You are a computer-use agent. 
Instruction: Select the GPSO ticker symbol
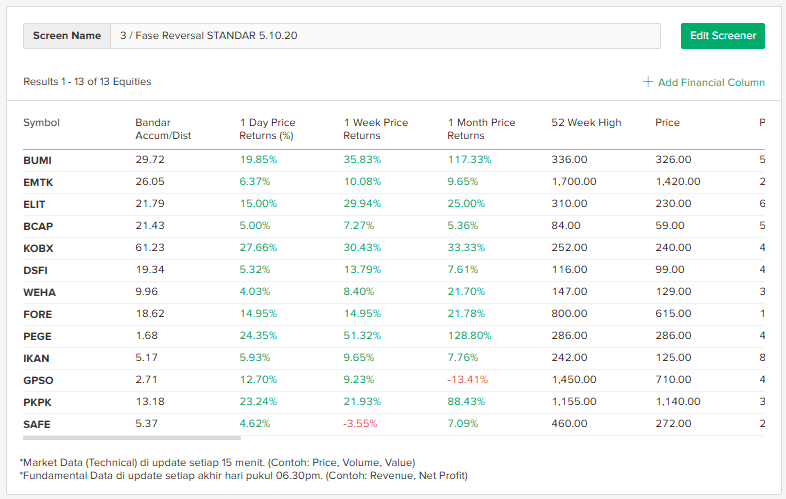coord(38,380)
